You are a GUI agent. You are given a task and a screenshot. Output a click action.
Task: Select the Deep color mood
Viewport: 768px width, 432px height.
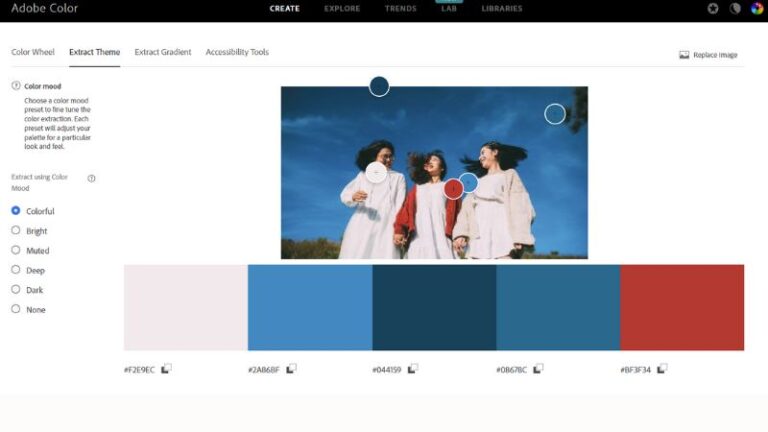pyautogui.click(x=16, y=269)
